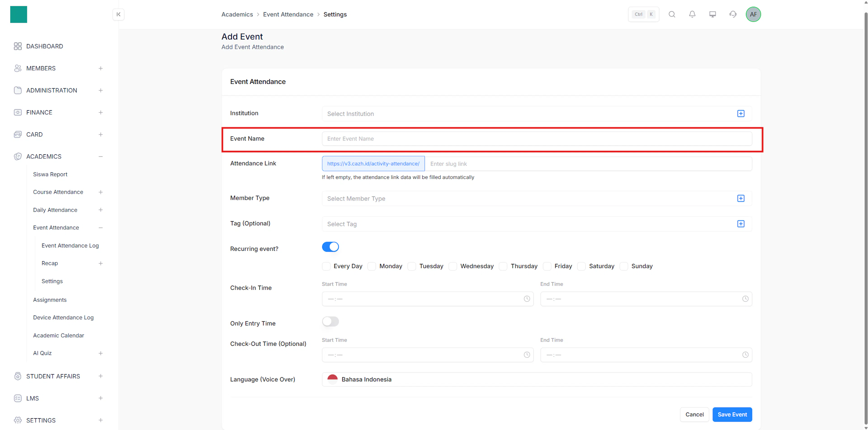Expand the Recap submenu plus
Viewport: 868px width, 430px height.
(100, 263)
